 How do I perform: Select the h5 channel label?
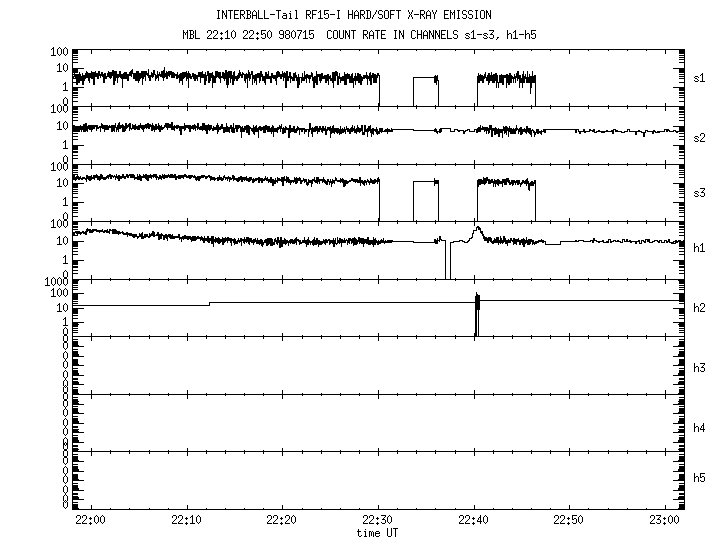(x=700, y=478)
